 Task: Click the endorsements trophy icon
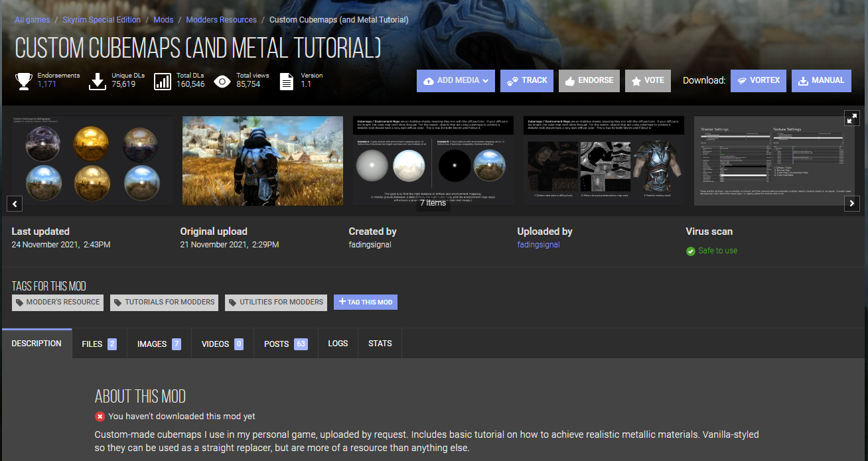[x=24, y=81]
